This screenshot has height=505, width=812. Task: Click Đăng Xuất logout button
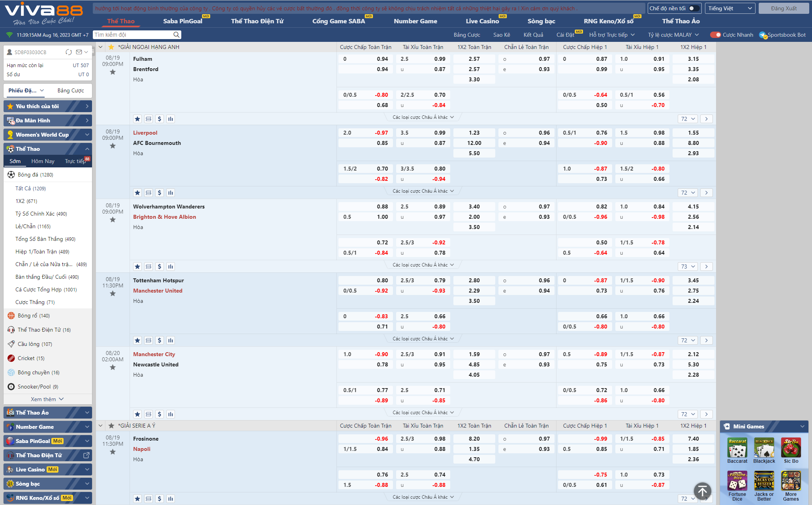(x=784, y=8)
